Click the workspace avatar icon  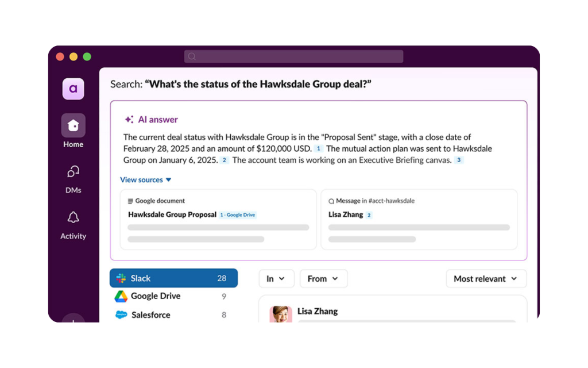(x=73, y=89)
